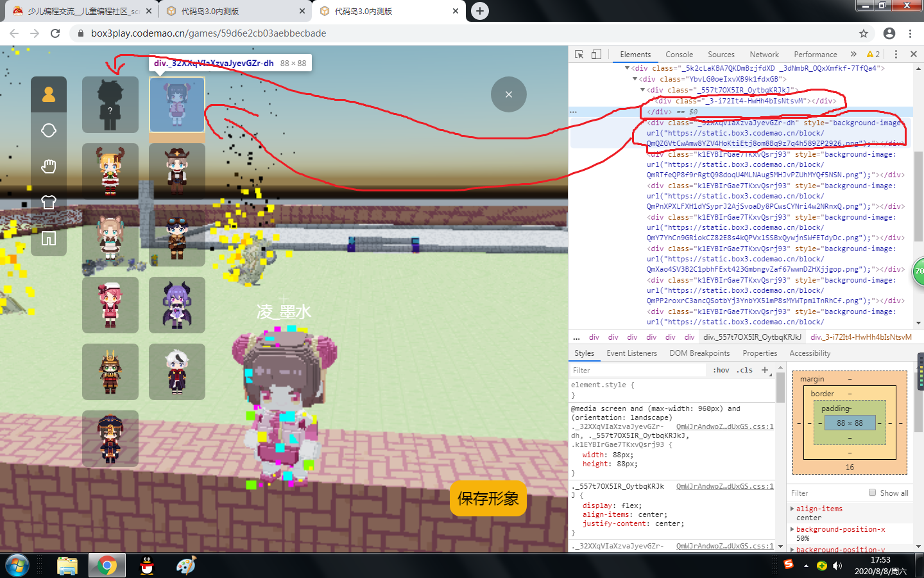The width and height of the screenshot is (924, 578).
Task: Select div._3-i72It4-HwHh4bIsNtsvM in the breadcrumb
Action: click(x=860, y=337)
